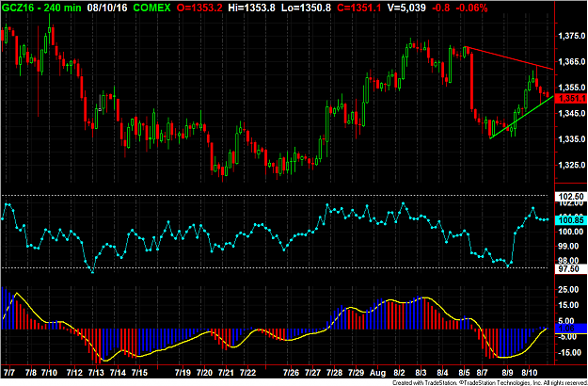Screen dimensions: 588x386
Task: Select the 7/28 date axis label
Action: point(335,374)
